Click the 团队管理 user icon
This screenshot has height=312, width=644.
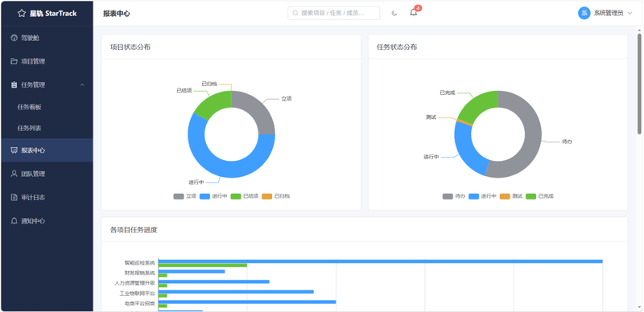coord(14,174)
